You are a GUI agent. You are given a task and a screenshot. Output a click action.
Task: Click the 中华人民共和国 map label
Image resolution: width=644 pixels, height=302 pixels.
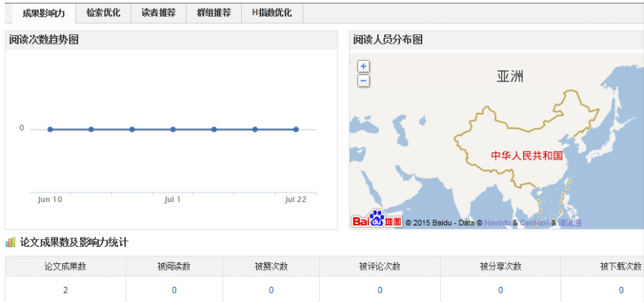[527, 156]
